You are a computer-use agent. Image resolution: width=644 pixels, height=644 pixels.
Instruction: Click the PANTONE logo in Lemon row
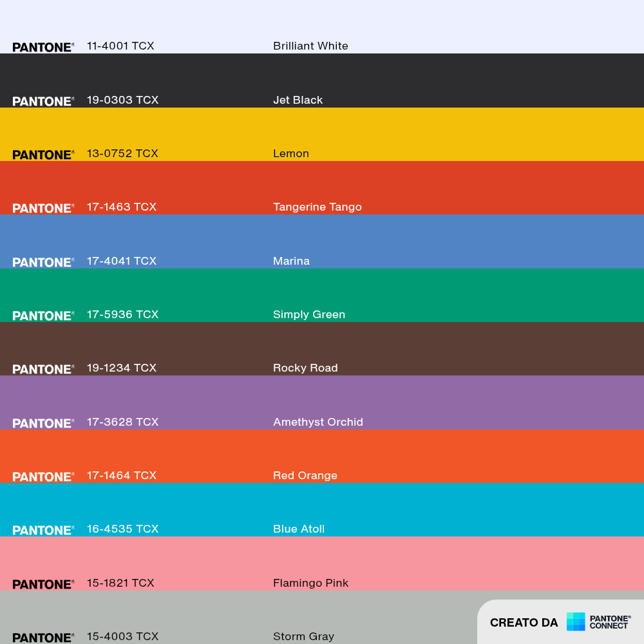[43, 155]
